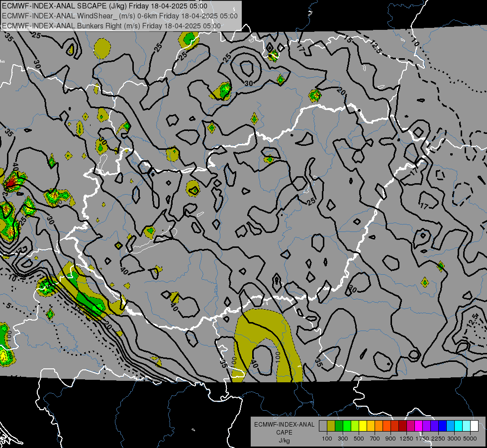Select the bright green legend swatch
The image size is (487, 448).
pos(347,426)
